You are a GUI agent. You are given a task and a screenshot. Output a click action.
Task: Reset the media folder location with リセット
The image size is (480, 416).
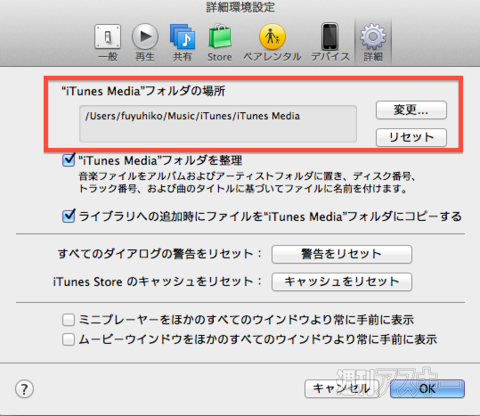pos(411,137)
